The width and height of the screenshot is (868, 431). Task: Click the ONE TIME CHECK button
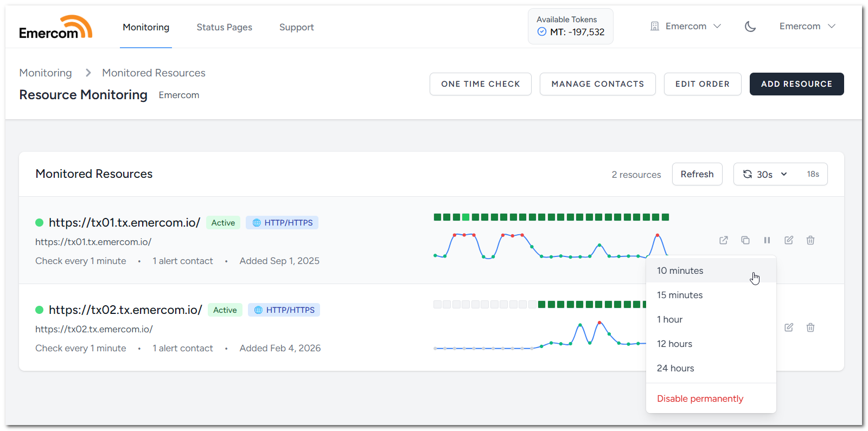coord(481,84)
